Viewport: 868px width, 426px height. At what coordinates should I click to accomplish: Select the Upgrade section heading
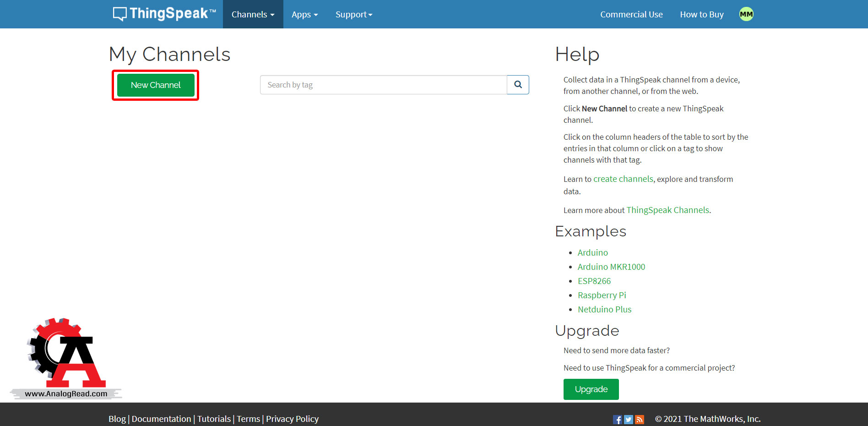pos(587,331)
